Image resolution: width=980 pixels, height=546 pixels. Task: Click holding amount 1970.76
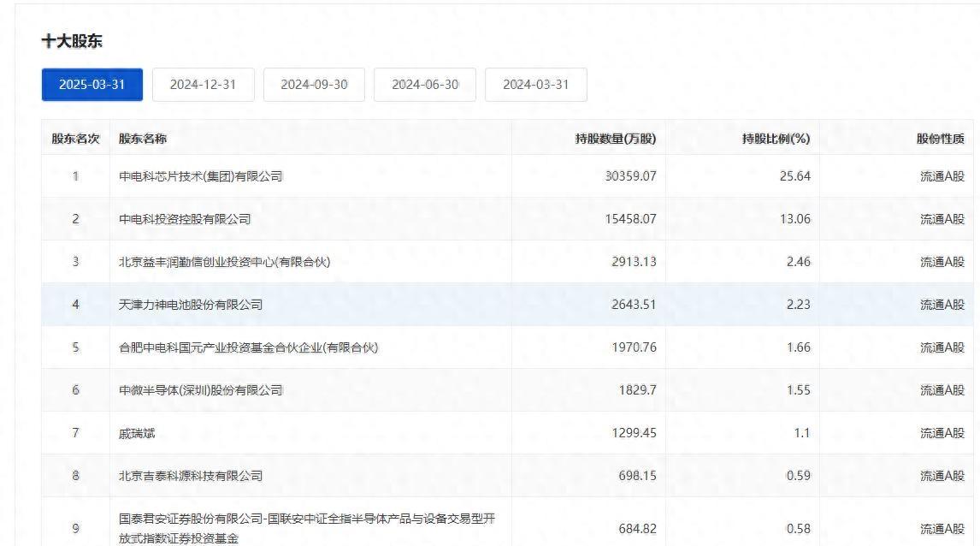[x=634, y=347]
